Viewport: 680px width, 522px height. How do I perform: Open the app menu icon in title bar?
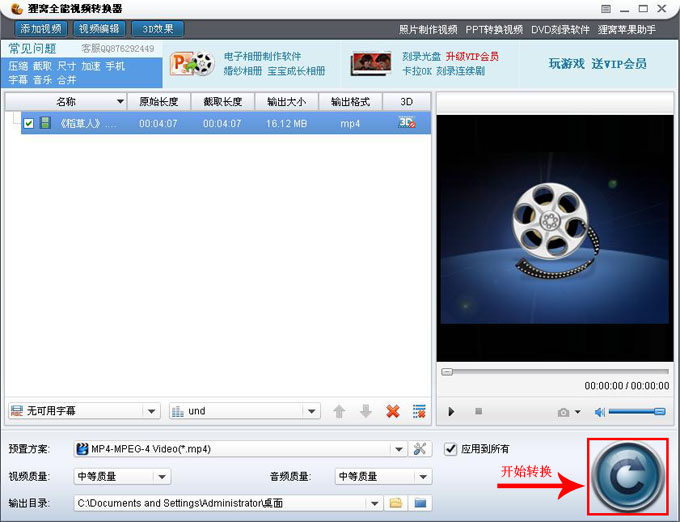pyautogui.click(x=606, y=9)
